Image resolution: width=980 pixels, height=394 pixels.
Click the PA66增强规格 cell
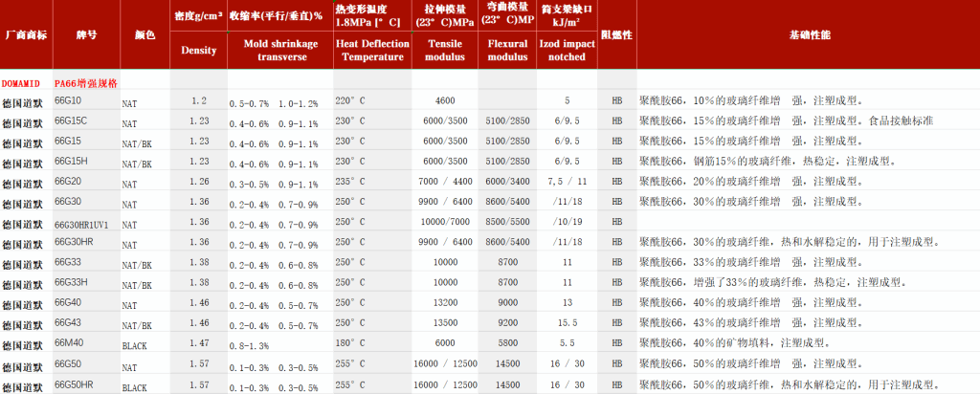coord(87,82)
